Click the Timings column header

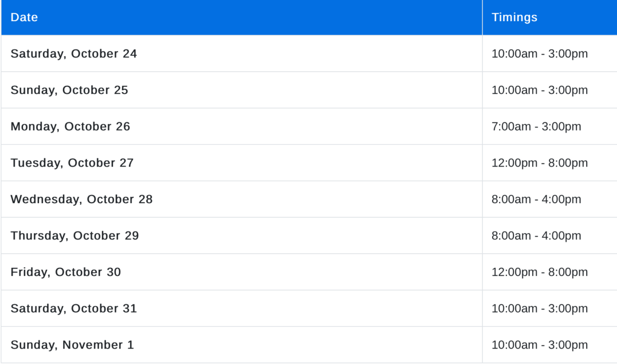[514, 17]
